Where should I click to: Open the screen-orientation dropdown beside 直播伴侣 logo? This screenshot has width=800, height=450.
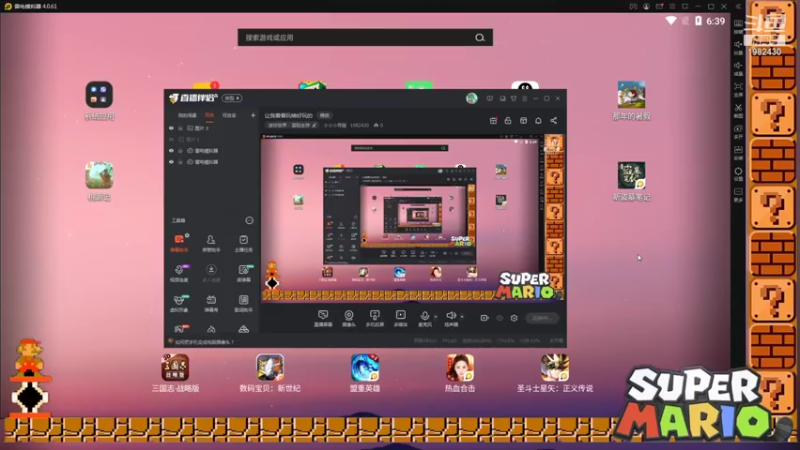232,98
